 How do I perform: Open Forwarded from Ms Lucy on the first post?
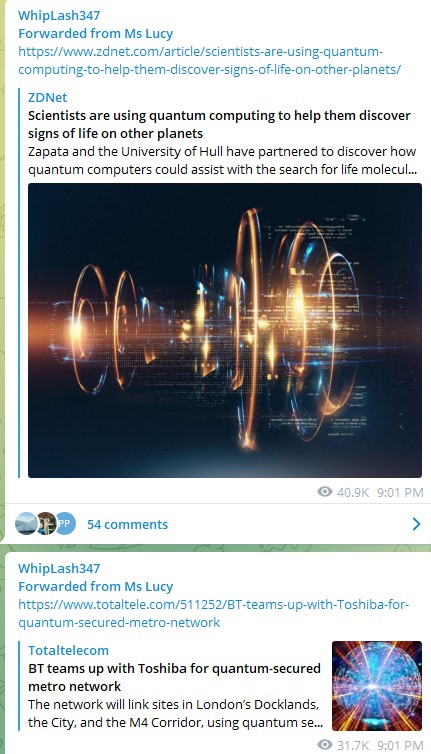[95, 34]
